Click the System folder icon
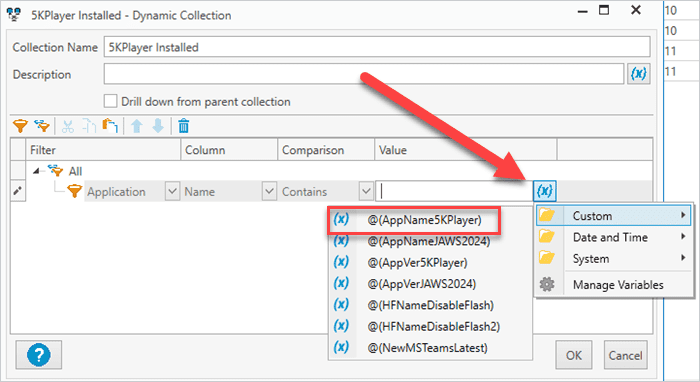Image resolution: width=700 pixels, height=382 pixels. [x=547, y=258]
